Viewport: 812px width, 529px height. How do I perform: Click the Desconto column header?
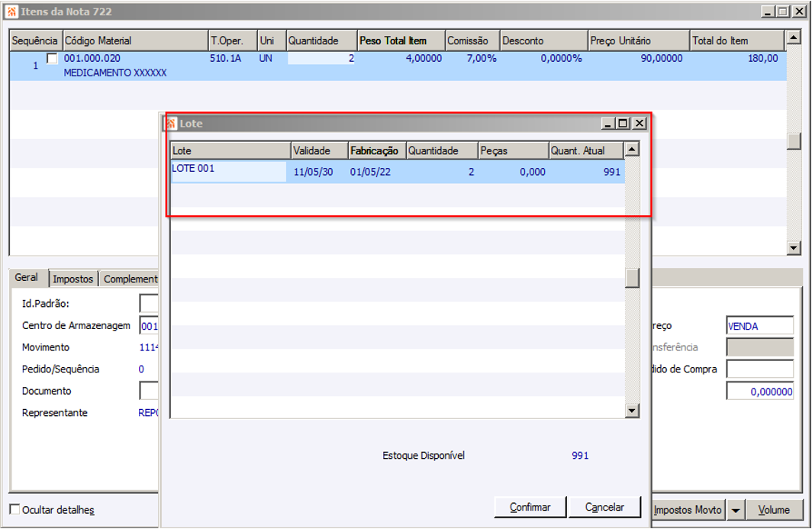[543, 40]
